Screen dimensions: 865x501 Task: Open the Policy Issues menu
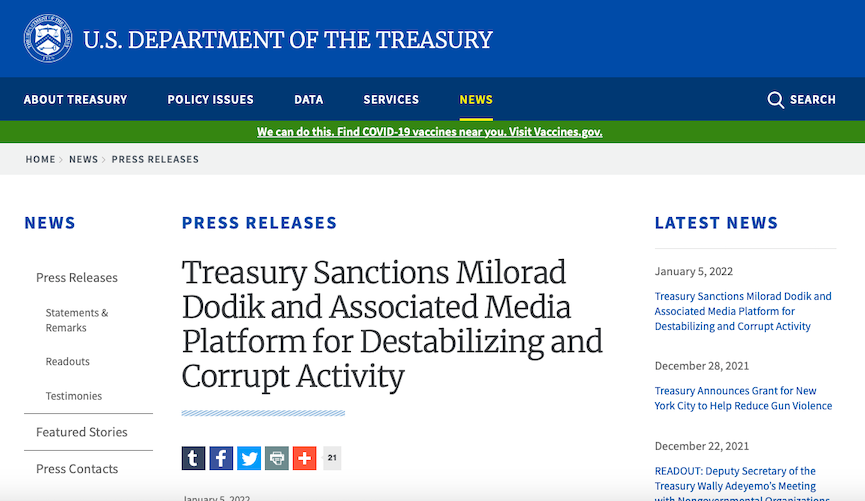coord(211,100)
